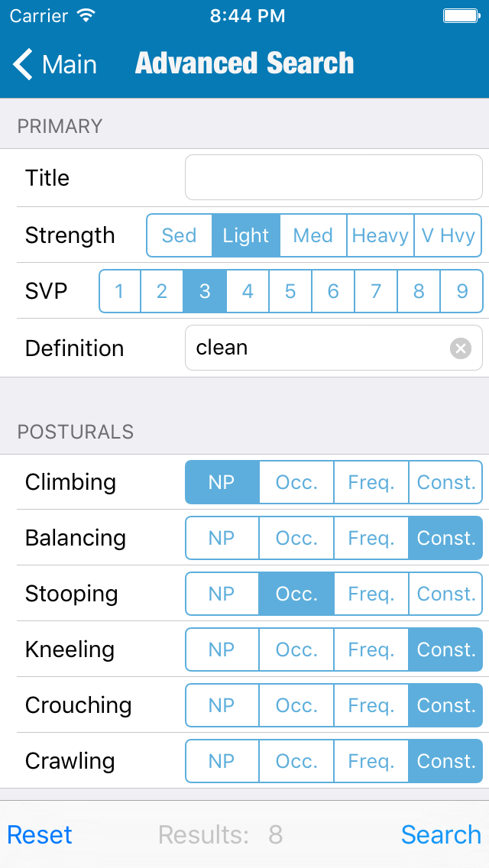This screenshot has width=489, height=868.
Task: Select Med strength option
Action: point(313,235)
